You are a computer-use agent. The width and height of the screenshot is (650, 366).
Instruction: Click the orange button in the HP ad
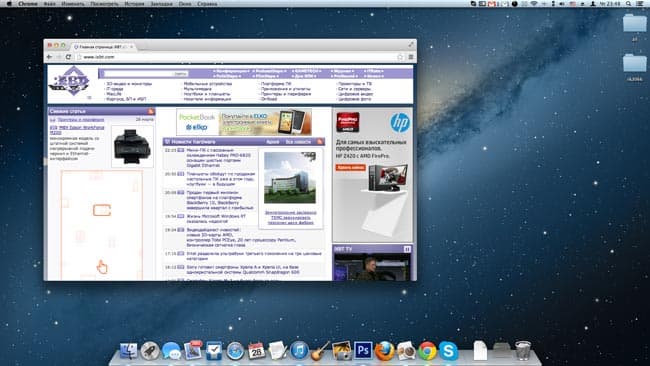point(351,167)
